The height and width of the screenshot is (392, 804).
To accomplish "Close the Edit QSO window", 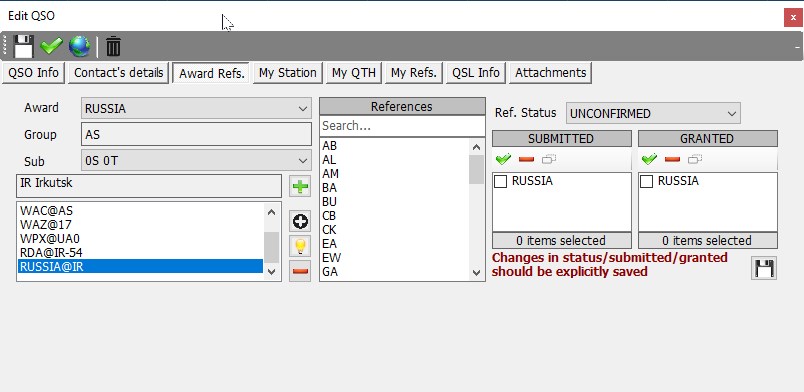I will click(793, 17).
